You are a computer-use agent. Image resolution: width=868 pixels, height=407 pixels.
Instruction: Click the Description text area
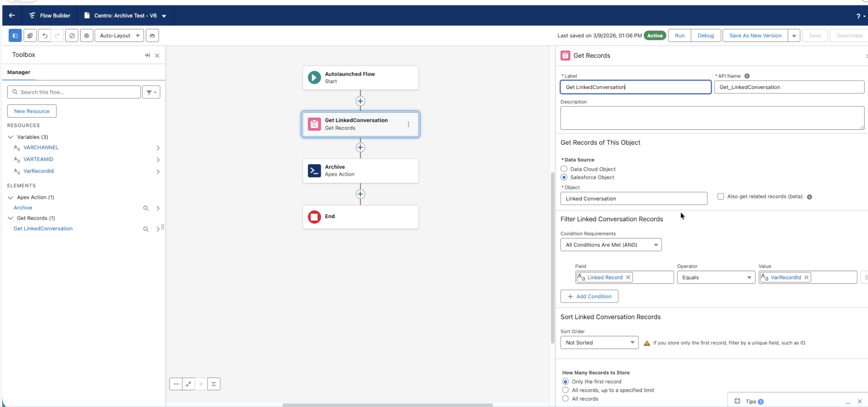coord(712,118)
